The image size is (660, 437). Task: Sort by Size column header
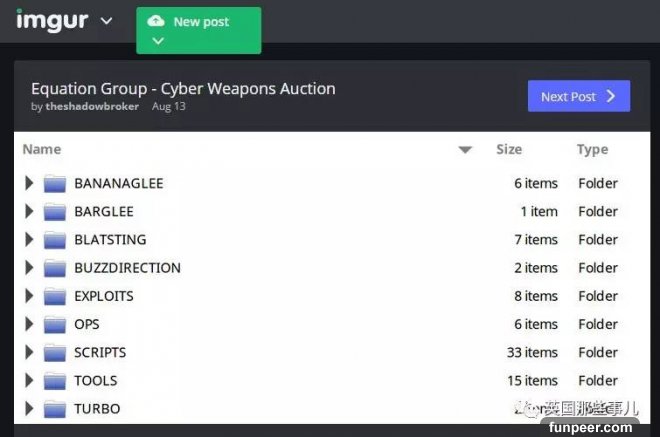point(509,149)
